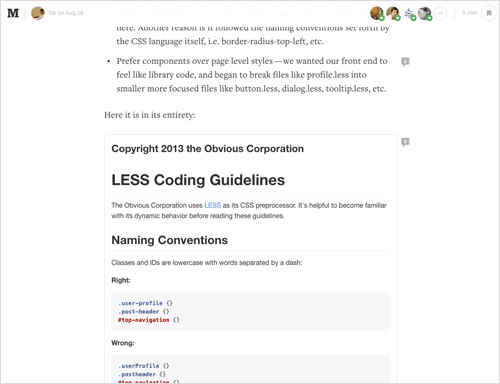The height and width of the screenshot is (384, 500).
Task: Select the '.post-header {}' code line
Action: (144, 311)
